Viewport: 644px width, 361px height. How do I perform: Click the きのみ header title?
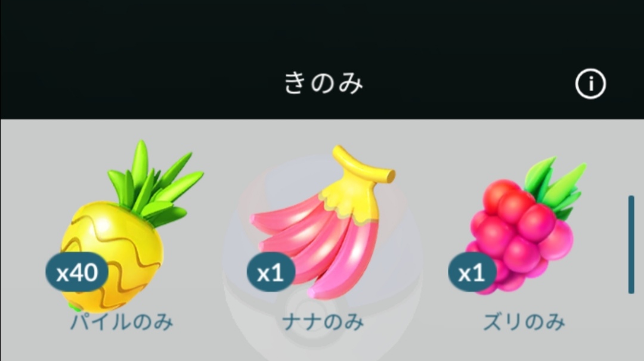(324, 83)
